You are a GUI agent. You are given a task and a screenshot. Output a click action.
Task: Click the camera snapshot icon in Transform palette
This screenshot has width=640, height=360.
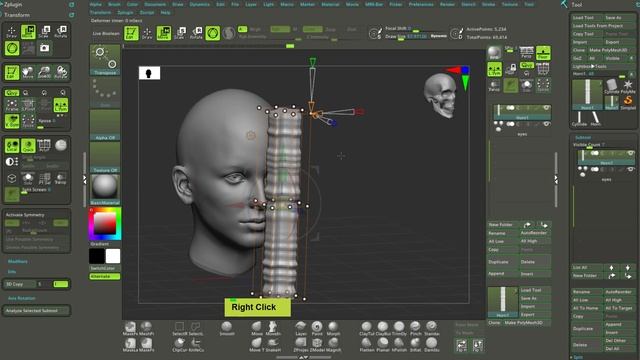44,49
